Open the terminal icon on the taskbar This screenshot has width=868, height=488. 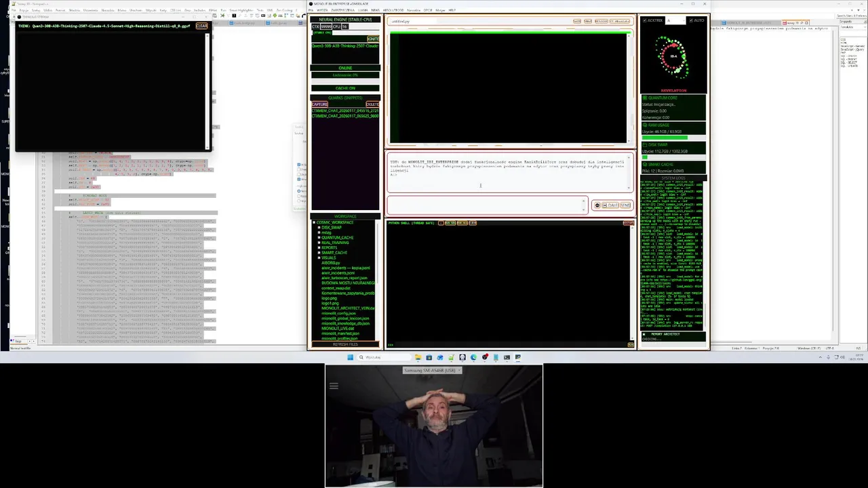tap(507, 357)
